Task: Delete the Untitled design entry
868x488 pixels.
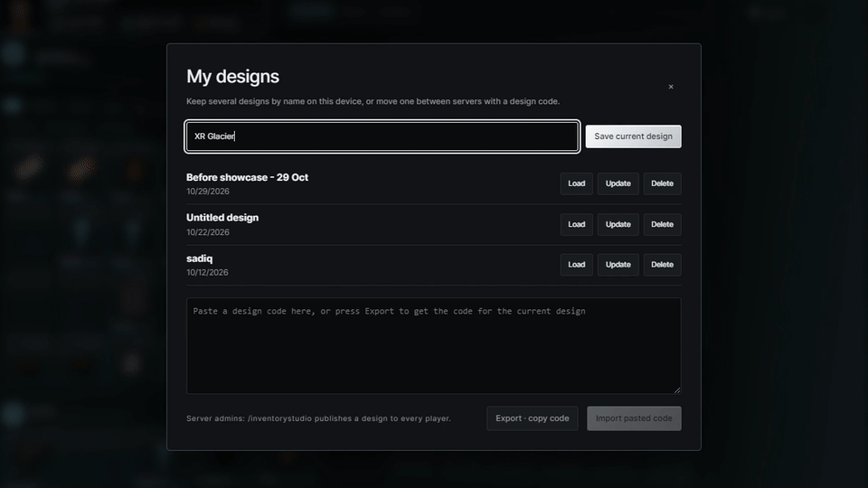Action: 662,225
